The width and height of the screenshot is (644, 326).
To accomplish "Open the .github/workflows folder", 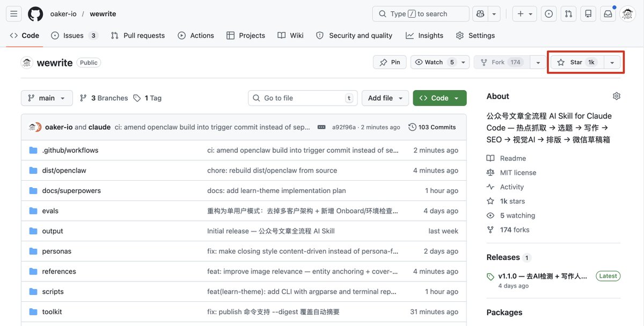I will pyautogui.click(x=70, y=150).
